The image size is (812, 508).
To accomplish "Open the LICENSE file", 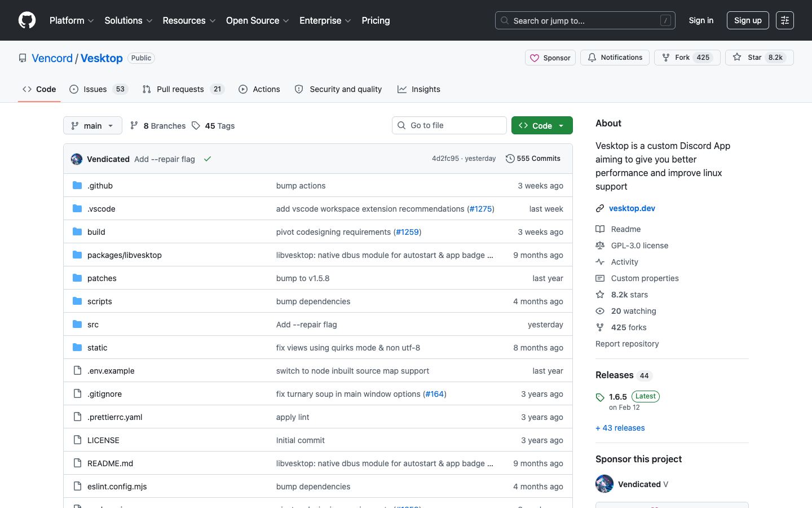I will [103, 440].
